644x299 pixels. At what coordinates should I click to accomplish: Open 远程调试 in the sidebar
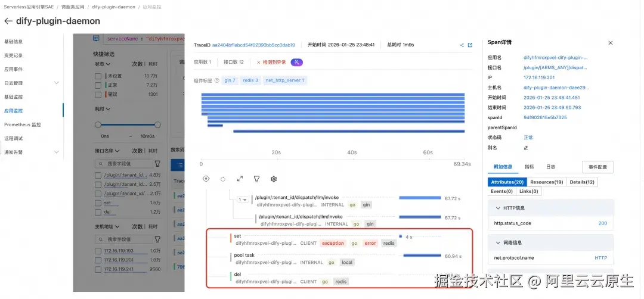14,138
